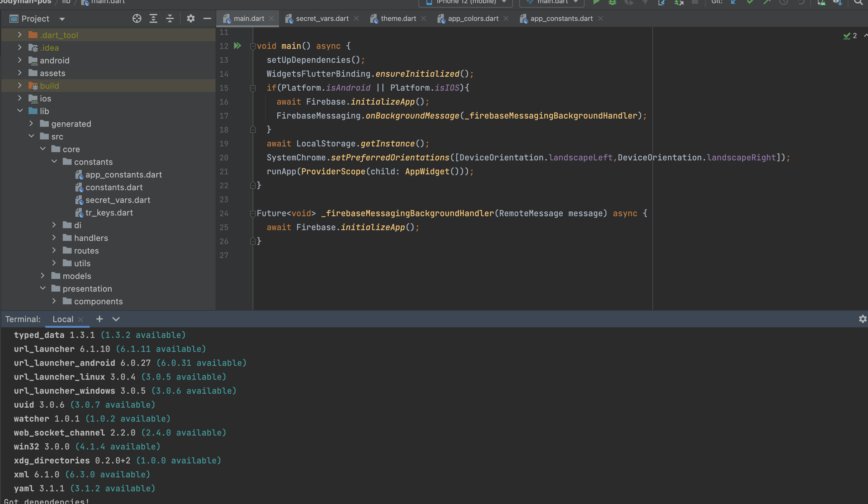Click the Stop square icon in toolbar

(x=695, y=2)
